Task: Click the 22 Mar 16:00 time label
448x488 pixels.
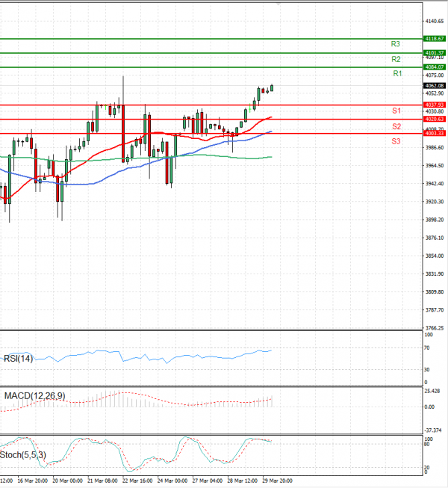Action: 137,481
